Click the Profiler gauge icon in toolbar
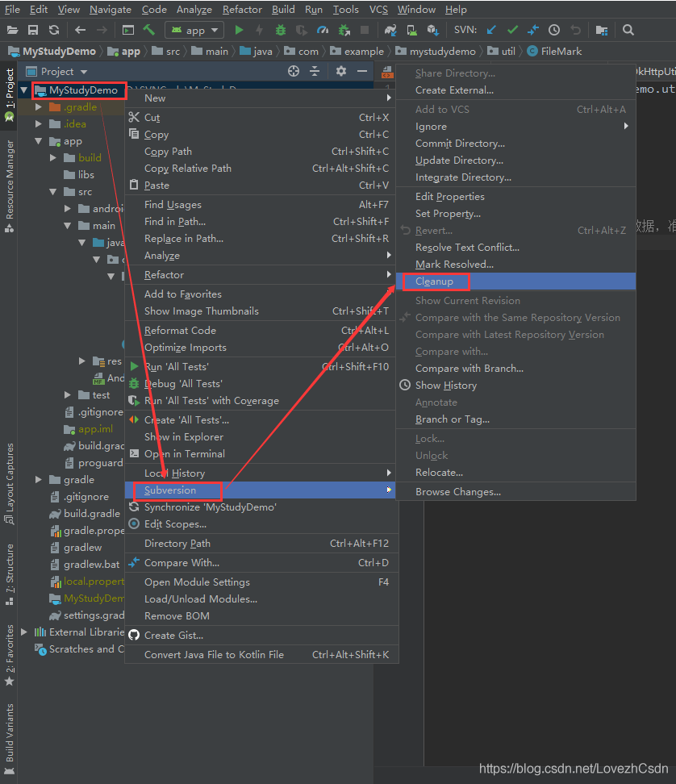Image resolution: width=676 pixels, height=784 pixels. pos(323,30)
